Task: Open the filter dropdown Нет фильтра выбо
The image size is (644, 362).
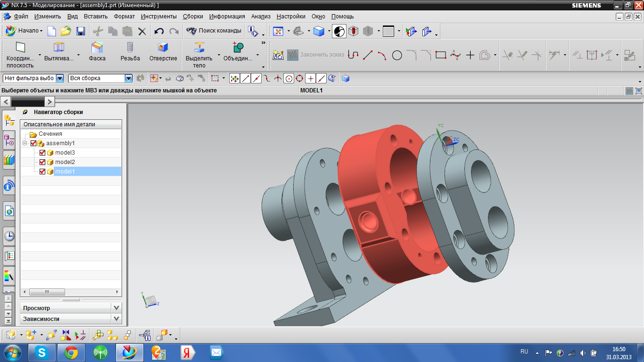Action: click(59, 78)
